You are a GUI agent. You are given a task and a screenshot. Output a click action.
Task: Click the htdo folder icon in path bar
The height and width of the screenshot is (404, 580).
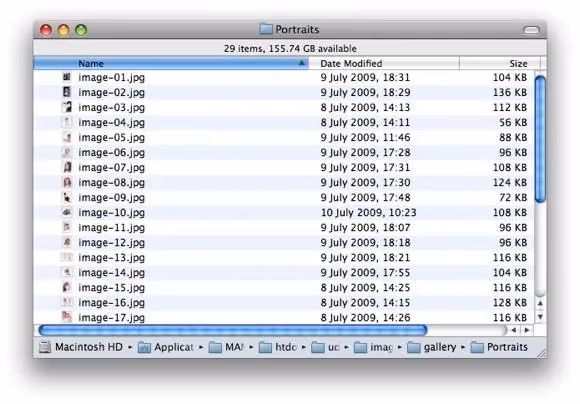[265, 347]
